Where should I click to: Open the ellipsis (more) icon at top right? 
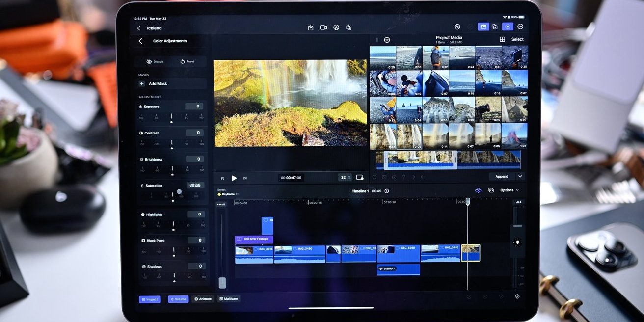click(x=520, y=27)
